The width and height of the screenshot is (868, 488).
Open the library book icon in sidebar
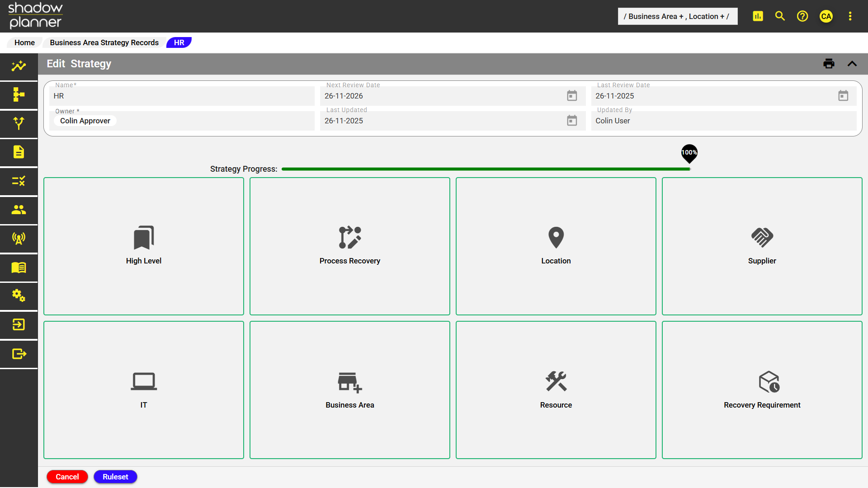[x=18, y=267]
